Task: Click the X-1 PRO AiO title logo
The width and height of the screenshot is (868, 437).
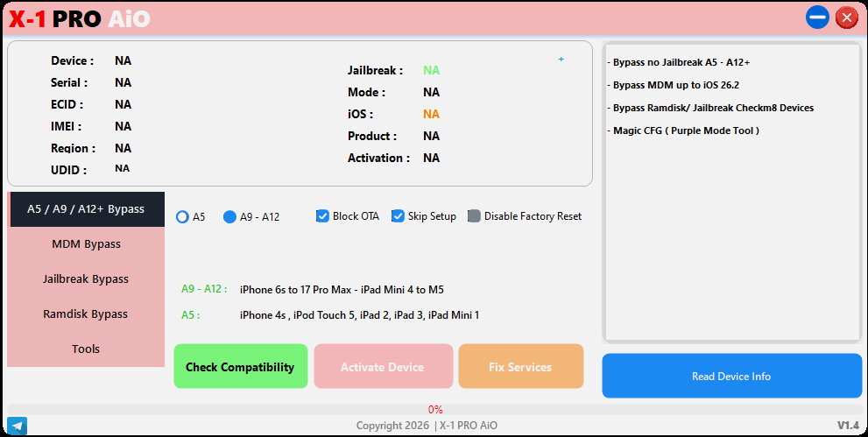Action: click(80, 18)
